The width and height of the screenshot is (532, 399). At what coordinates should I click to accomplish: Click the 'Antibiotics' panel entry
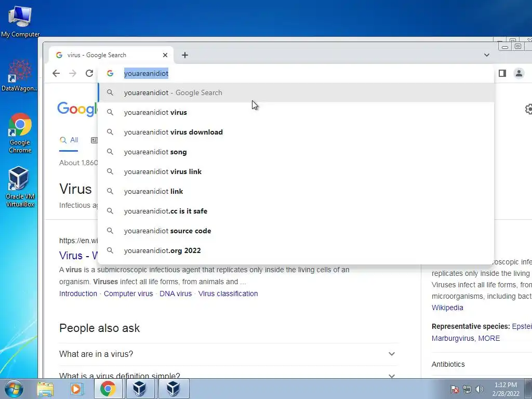pyautogui.click(x=448, y=364)
